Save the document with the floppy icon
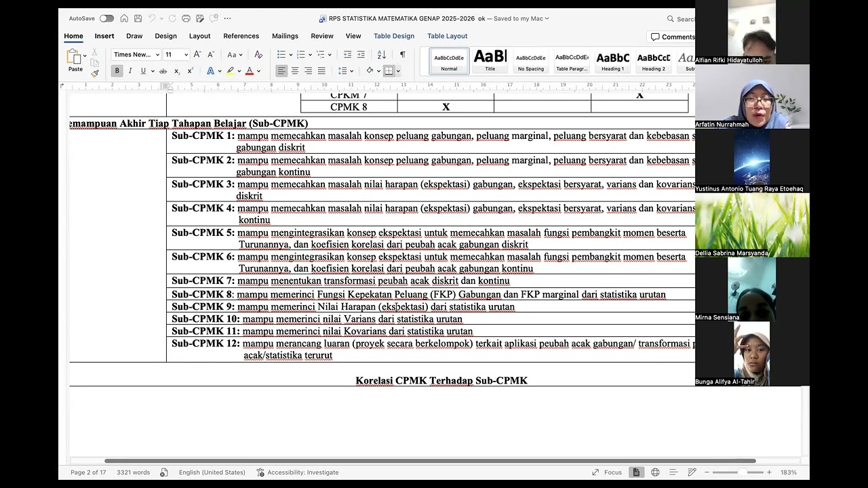 point(138,18)
